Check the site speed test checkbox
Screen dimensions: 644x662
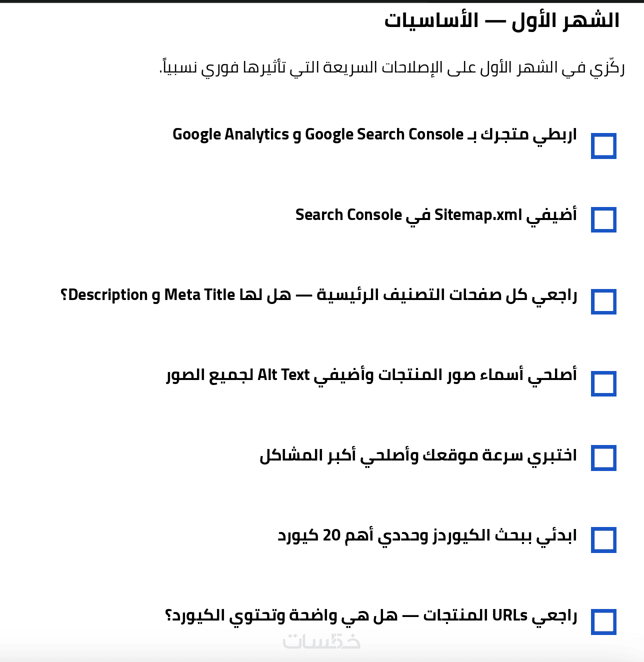click(x=603, y=458)
